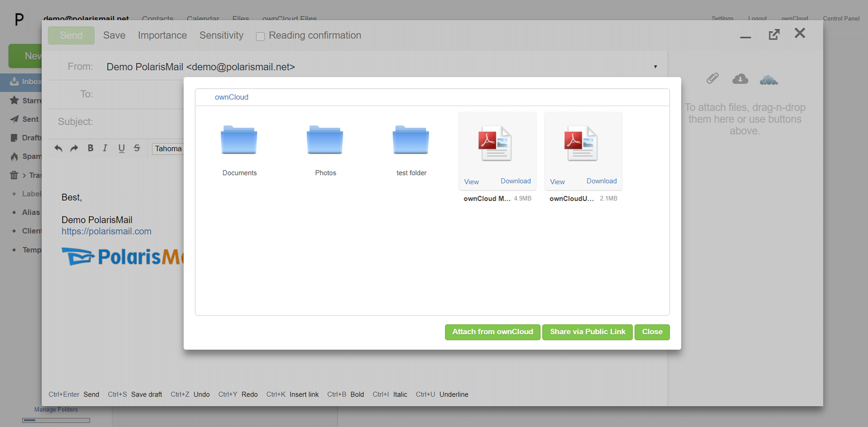View the ownCloud M... PDF file
Image resolution: width=868 pixels, height=427 pixels.
(x=471, y=182)
